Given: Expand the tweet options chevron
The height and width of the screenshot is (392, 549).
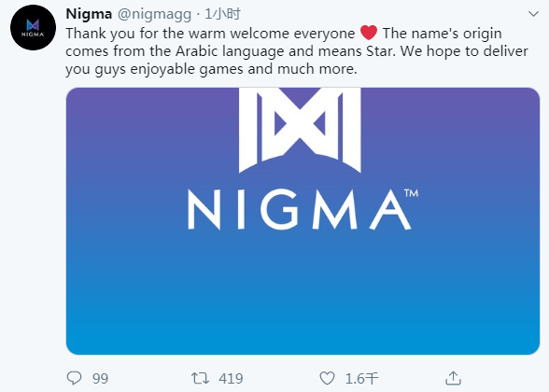Looking at the screenshot, I should [x=533, y=14].
